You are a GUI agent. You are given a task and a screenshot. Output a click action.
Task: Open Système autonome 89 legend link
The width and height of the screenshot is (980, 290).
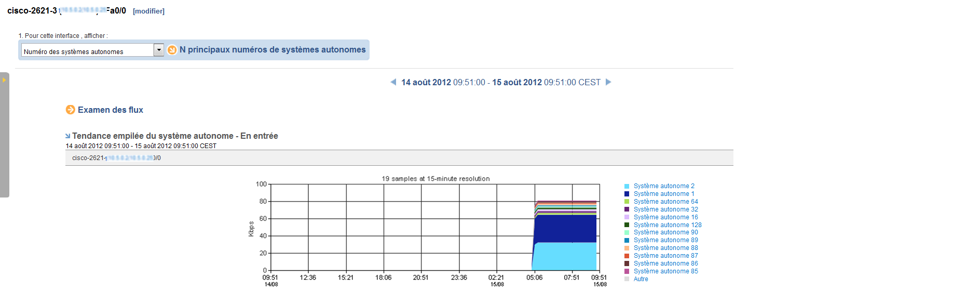pos(666,240)
